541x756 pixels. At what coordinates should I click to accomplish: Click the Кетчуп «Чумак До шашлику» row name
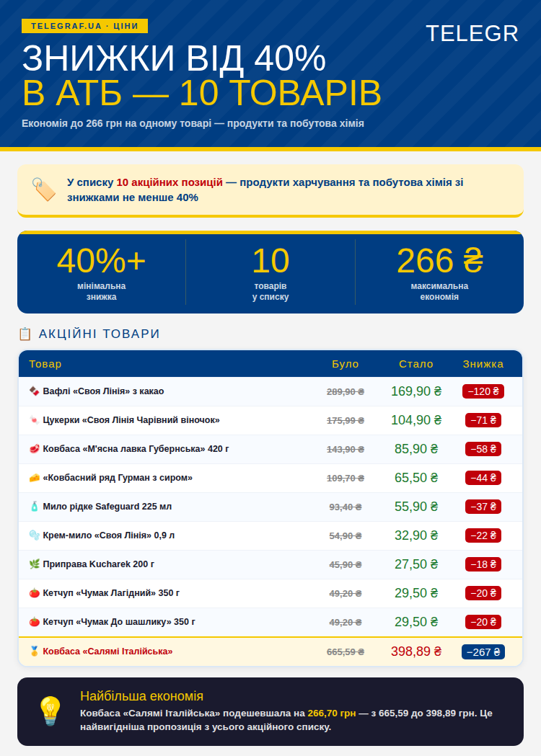click(119, 622)
